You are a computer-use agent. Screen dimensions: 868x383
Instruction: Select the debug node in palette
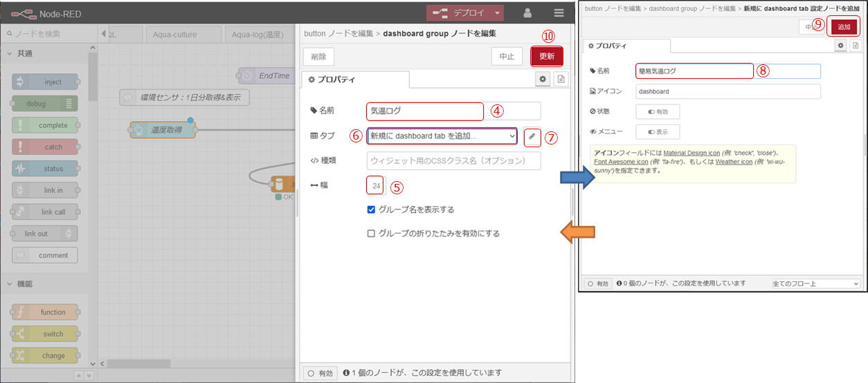pyautogui.click(x=46, y=104)
